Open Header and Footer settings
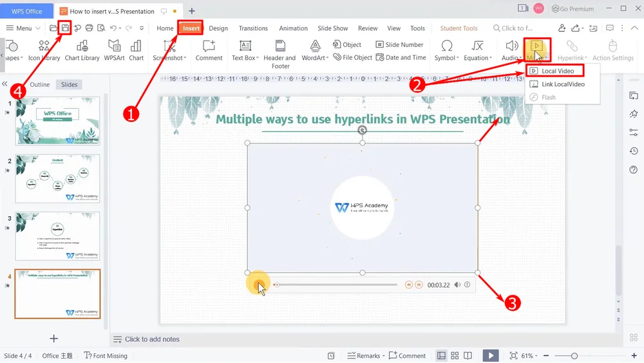The image size is (644, 363). click(280, 53)
